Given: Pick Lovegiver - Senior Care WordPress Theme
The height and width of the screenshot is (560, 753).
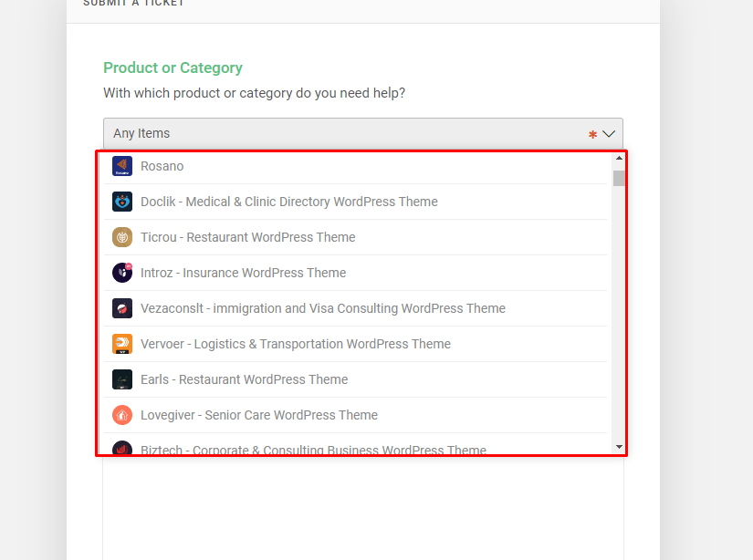Looking at the screenshot, I should pos(258,415).
